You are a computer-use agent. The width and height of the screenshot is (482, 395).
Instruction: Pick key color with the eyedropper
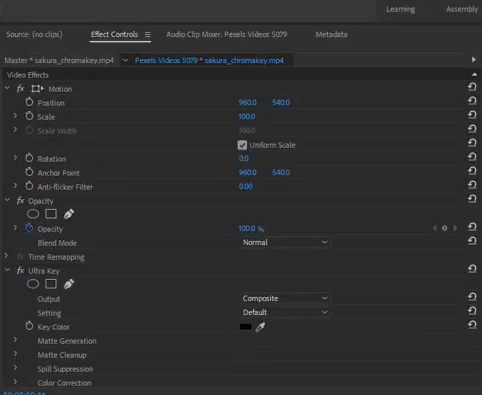point(260,327)
